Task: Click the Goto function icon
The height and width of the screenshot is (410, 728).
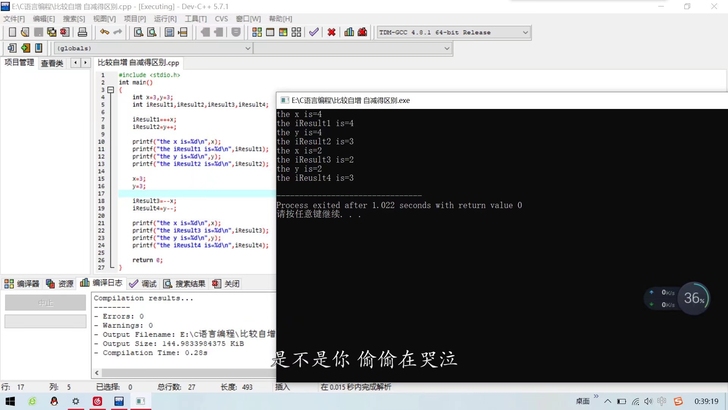Action: (169, 32)
